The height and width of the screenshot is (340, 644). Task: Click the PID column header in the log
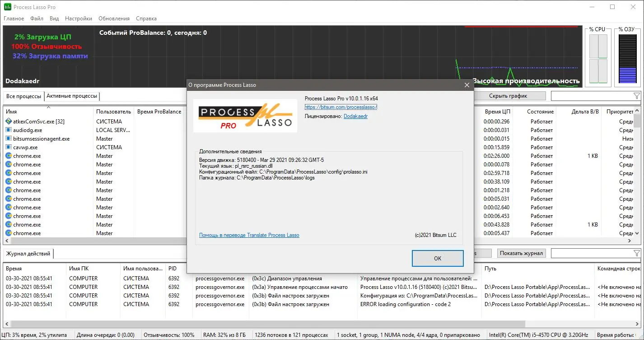point(179,269)
